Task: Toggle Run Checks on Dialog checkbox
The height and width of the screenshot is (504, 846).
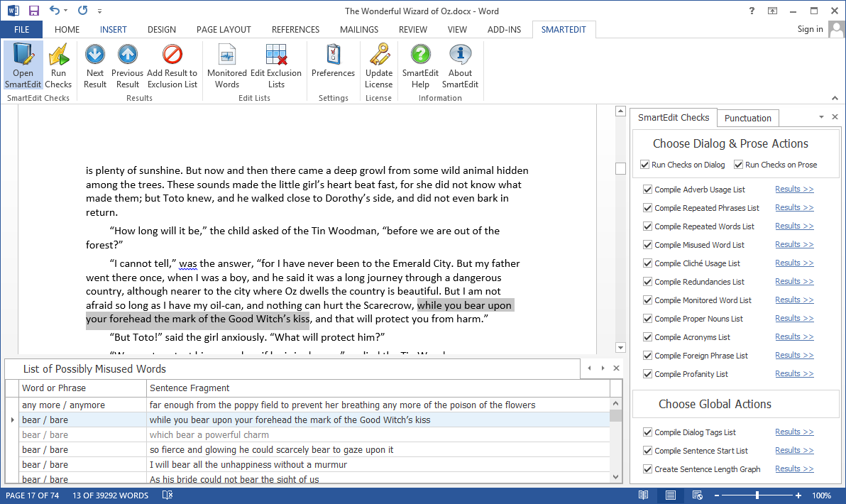Action: coord(644,165)
